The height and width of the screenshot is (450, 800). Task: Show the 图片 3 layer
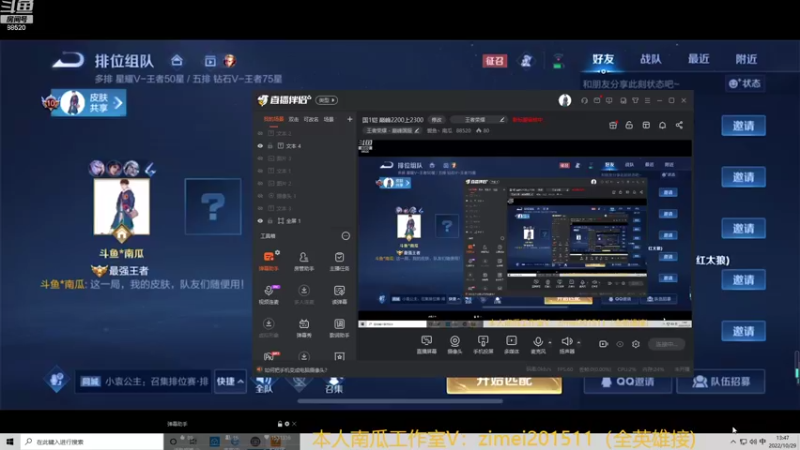(260, 158)
